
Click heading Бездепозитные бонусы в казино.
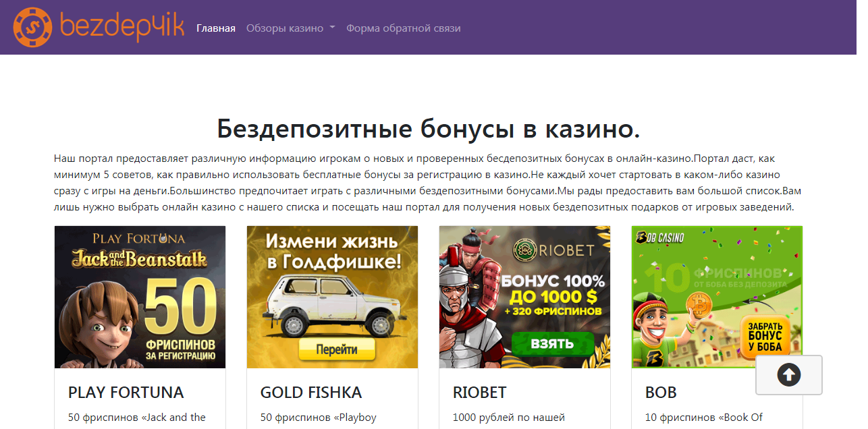click(x=429, y=127)
